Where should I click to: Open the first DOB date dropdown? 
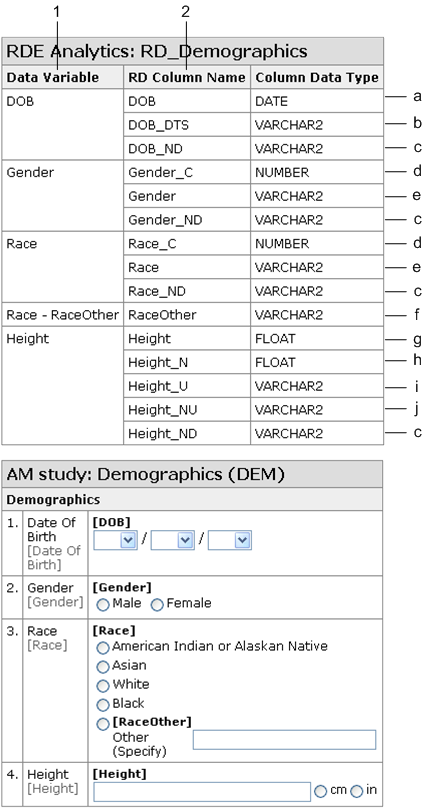click(x=115, y=540)
